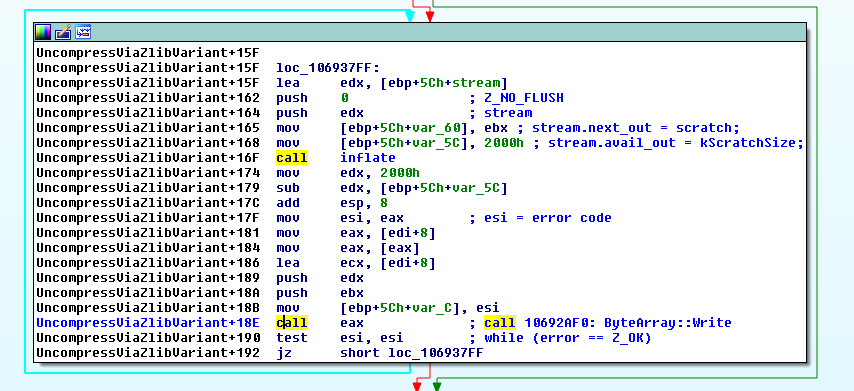Viewport: 854px width, 391px height.
Task: Click address UncompressViaZlibVariant+174
Action: coord(148,173)
